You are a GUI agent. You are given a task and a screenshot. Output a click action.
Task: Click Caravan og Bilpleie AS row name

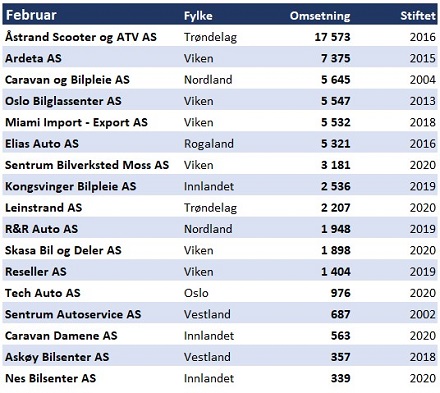67,80
